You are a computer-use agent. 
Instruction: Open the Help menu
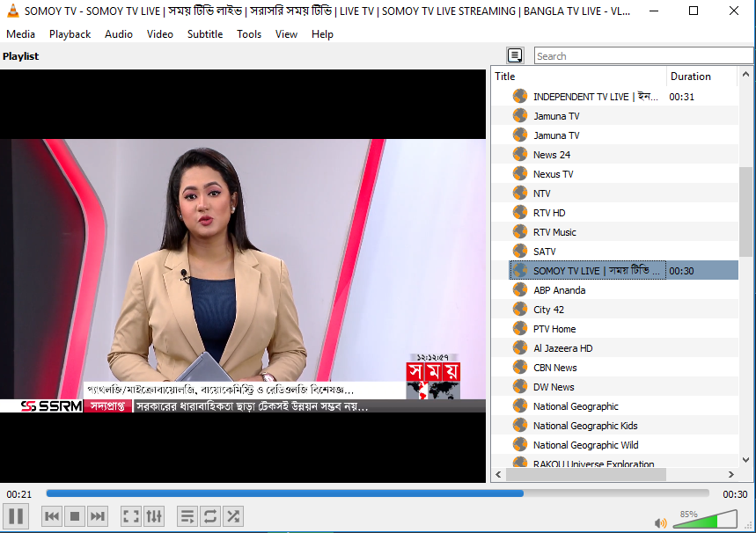pyautogui.click(x=322, y=34)
